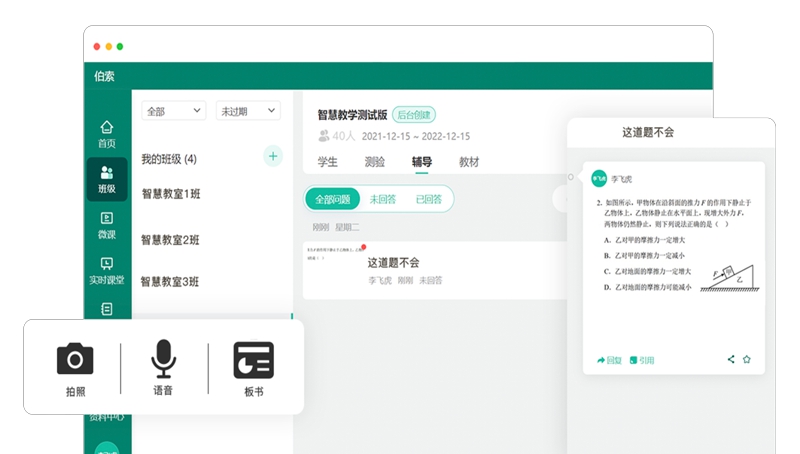Click the 板书 blackboard icon
Image resolution: width=800 pixels, height=454 pixels.
(x=253, y=360)
